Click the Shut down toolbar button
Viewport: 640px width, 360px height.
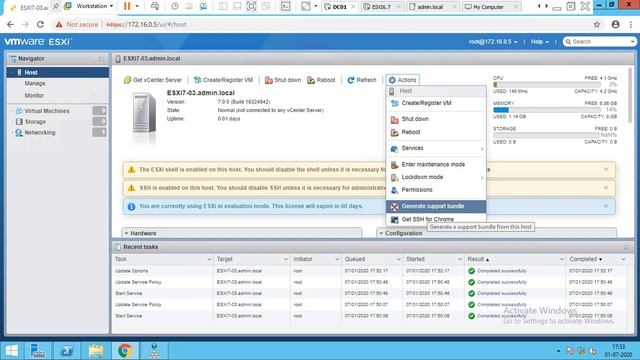[283, 80]
